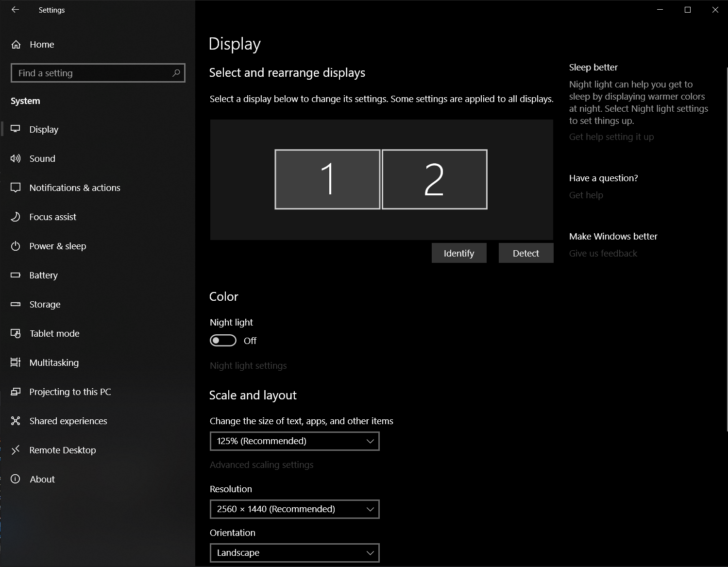This screenshot has height=567, width=728.
Task: Open Night light settings link
Action: [x=248, y=365]
